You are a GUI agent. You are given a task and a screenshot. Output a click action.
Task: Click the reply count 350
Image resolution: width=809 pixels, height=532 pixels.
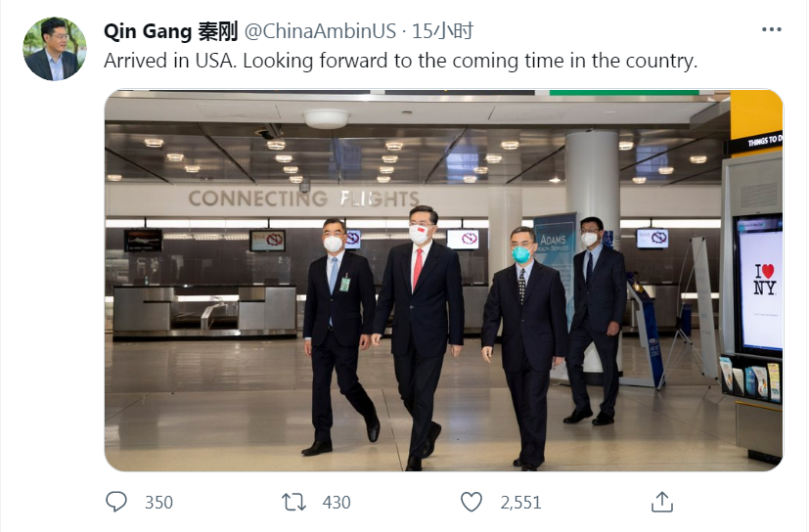pos(158,503)
